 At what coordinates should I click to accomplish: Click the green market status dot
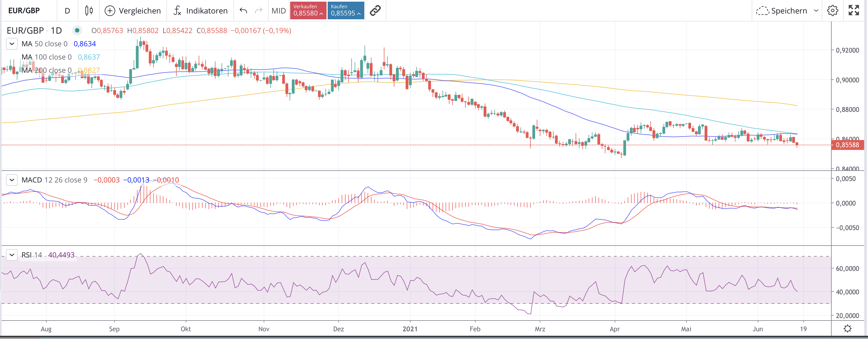tap(77, 31)
